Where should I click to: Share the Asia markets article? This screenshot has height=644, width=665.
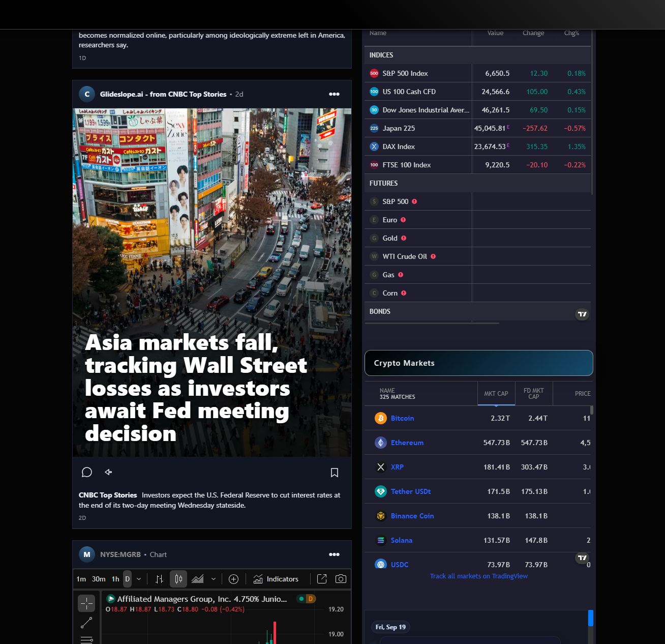coord(108,472)
